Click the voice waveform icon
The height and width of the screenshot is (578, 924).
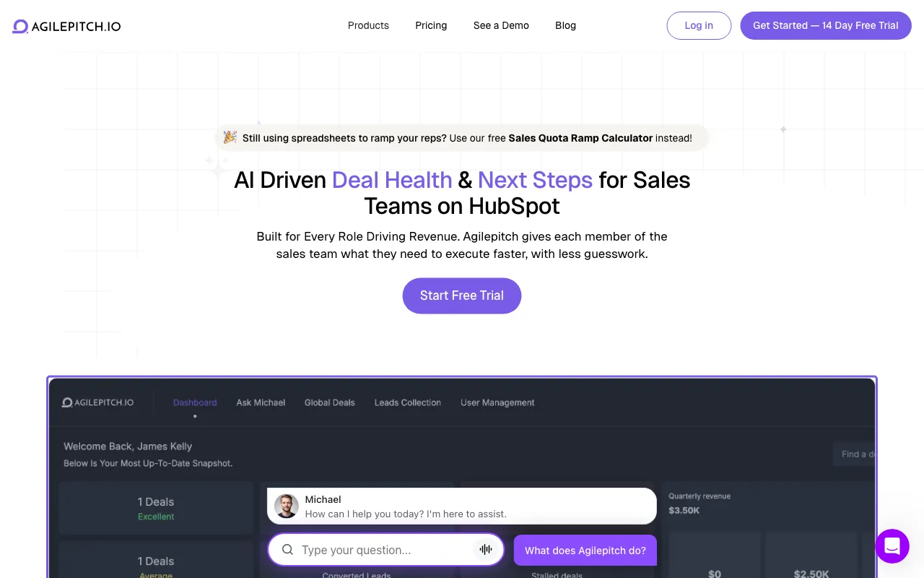pyautogui.click(x=487, y=550)
